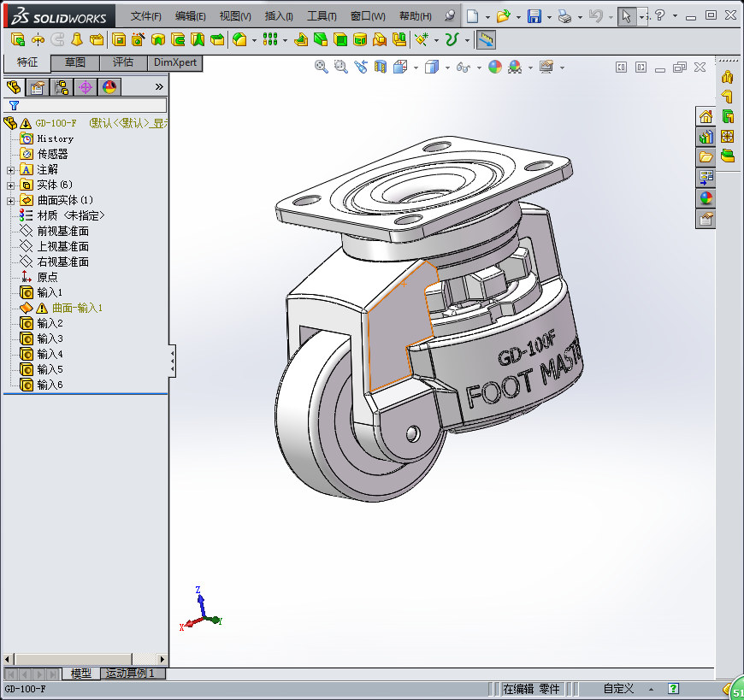Click the Zoom to Fit icon

322,67
